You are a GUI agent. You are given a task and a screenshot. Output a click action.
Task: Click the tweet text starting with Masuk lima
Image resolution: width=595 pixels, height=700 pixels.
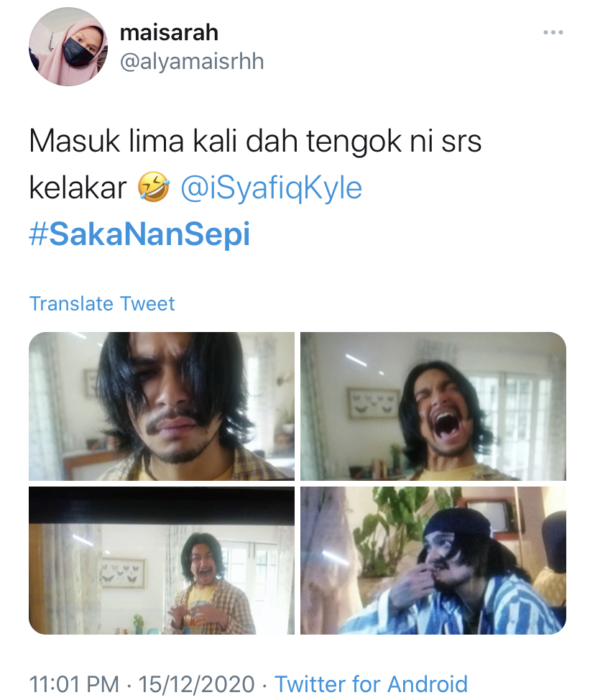tap(255, 165)
